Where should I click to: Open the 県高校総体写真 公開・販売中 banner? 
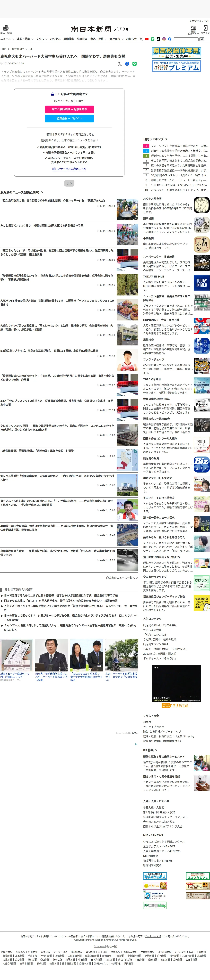[x=176, y=53]
